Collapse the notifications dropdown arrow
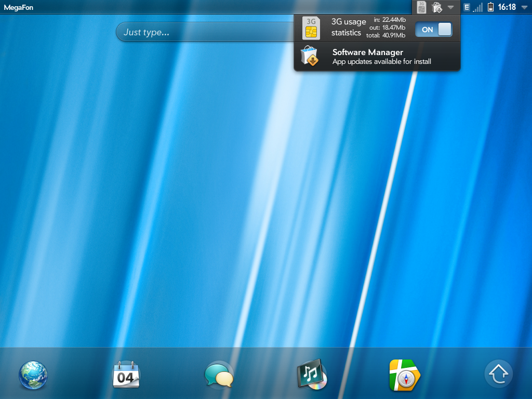Image resolution: width=532 pixels, height=399 pixels. click(x=450, y=7)
